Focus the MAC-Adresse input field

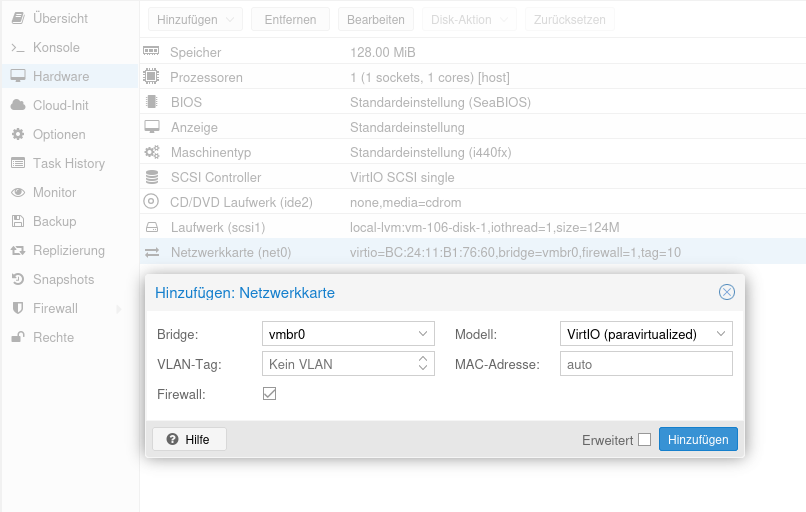pos(646,364)
